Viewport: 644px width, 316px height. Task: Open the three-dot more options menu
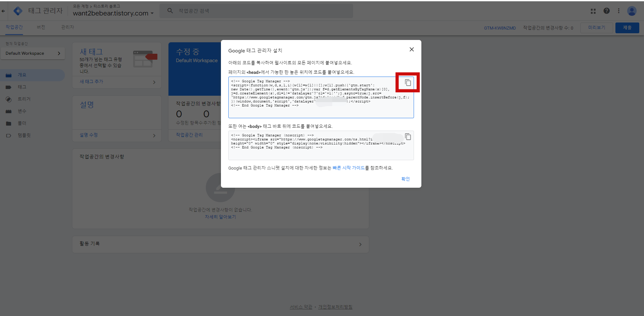(x=618, y=11)
